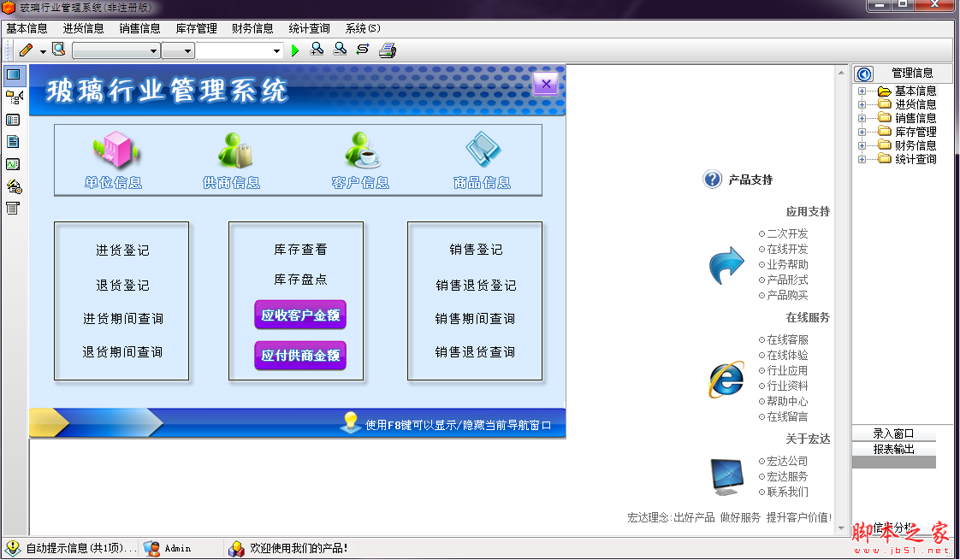Open the third white toolbar combo box
Screen dimensions: 960x560
(x=240, y=50)
